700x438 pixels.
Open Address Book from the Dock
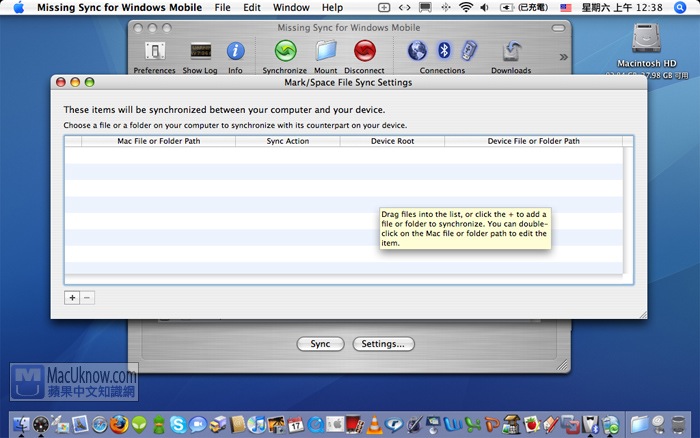(x=238, y=424)
